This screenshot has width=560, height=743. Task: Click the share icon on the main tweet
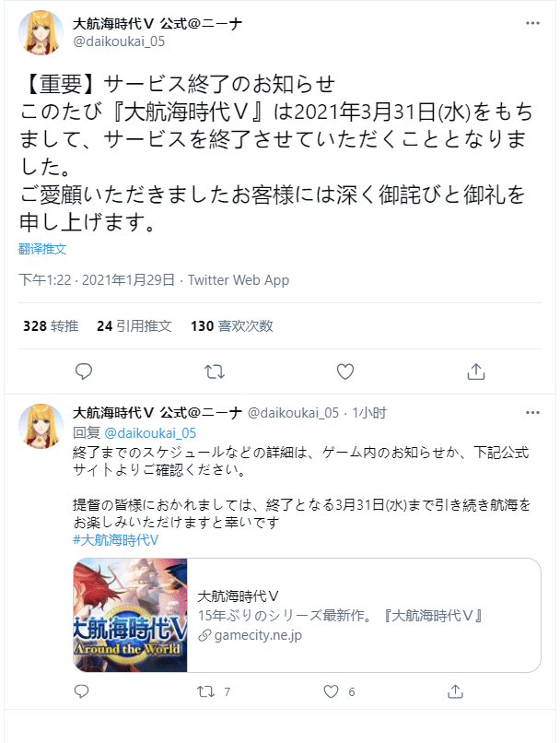476,371
